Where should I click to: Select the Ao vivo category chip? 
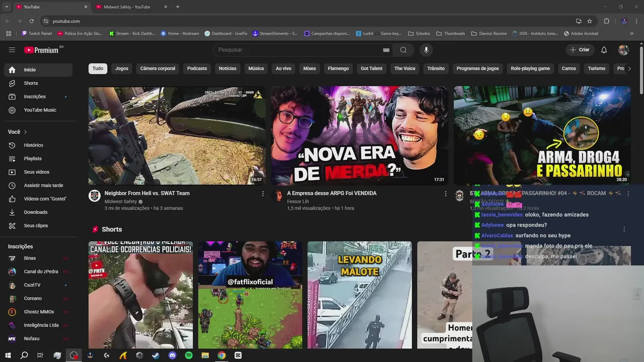pos(283,68)
